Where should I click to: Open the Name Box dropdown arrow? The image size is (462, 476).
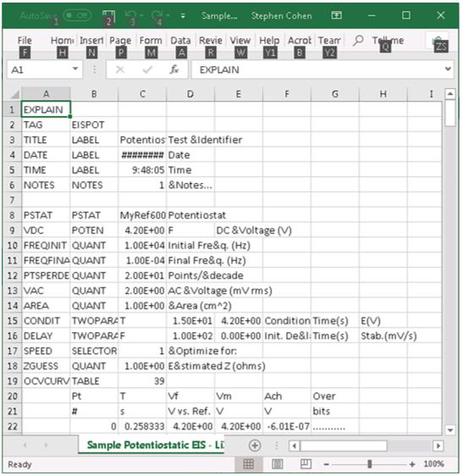[75, 69]
